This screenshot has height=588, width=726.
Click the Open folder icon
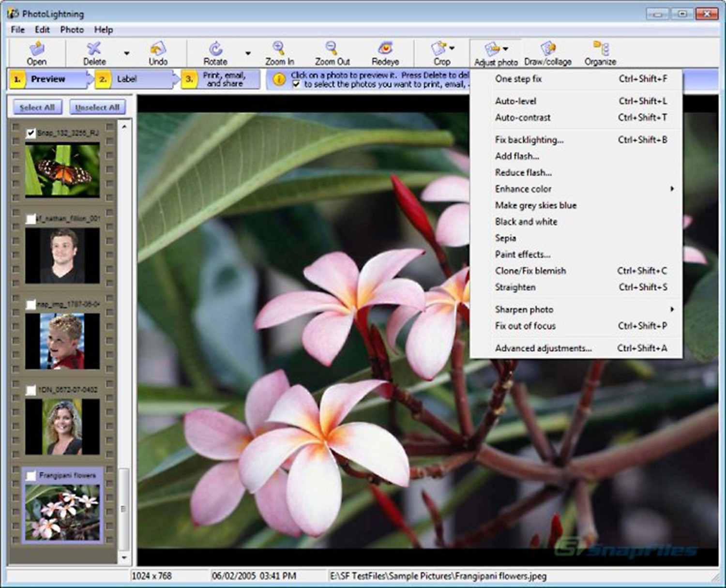point(37,48)
